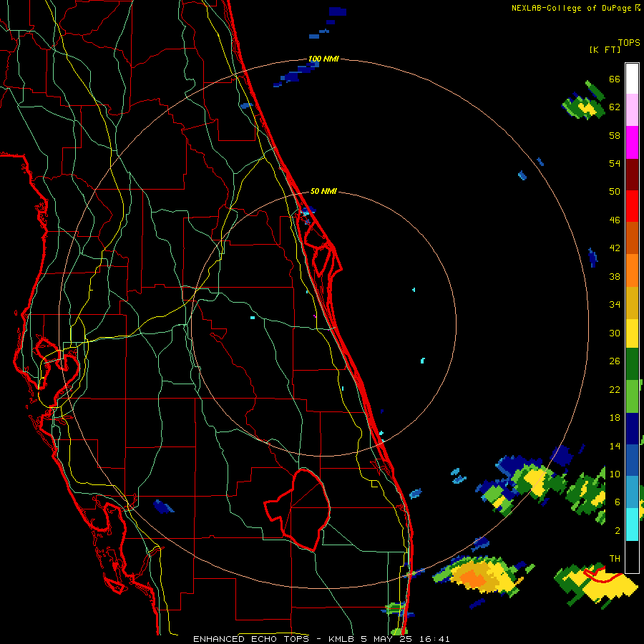Click the orange core of the southeast storm echo

474,578
